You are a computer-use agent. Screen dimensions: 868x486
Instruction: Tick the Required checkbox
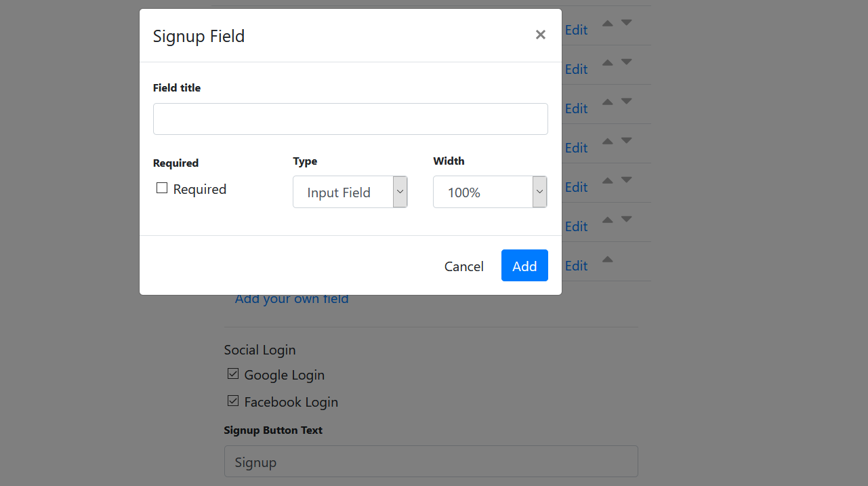162,188
